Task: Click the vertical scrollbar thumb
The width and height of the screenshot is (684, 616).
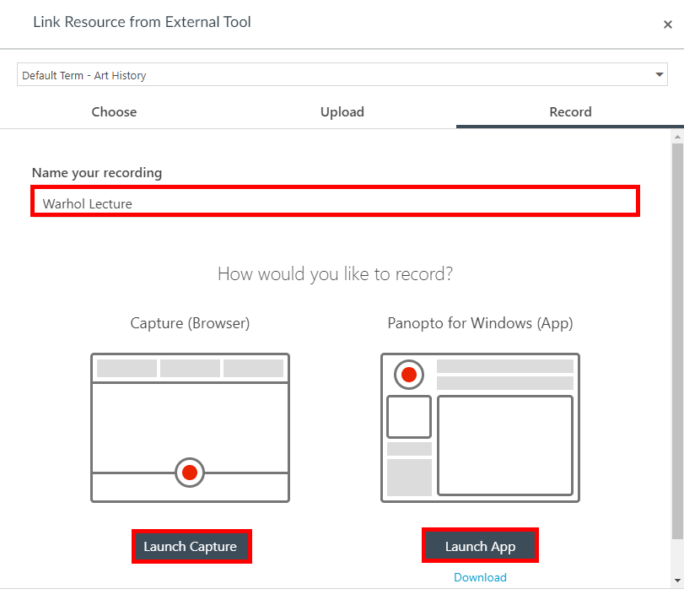Action: [677, 342]
